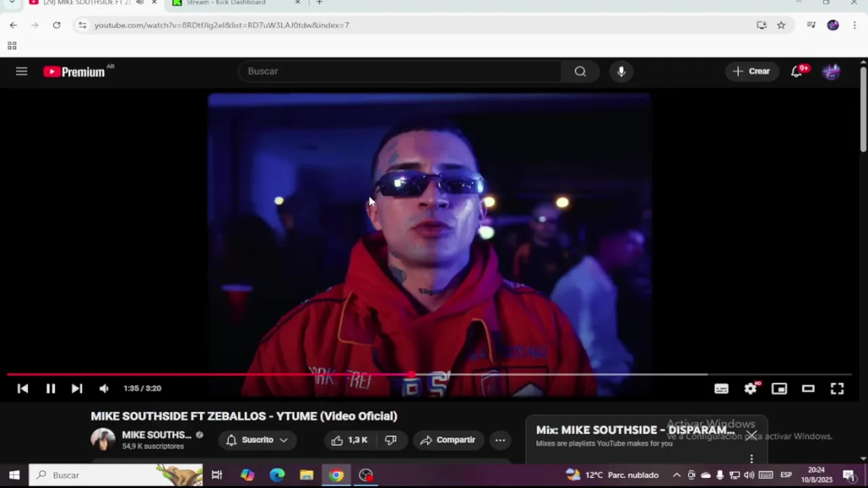
Task: Open the system volume control
Action: pos(749,475)
